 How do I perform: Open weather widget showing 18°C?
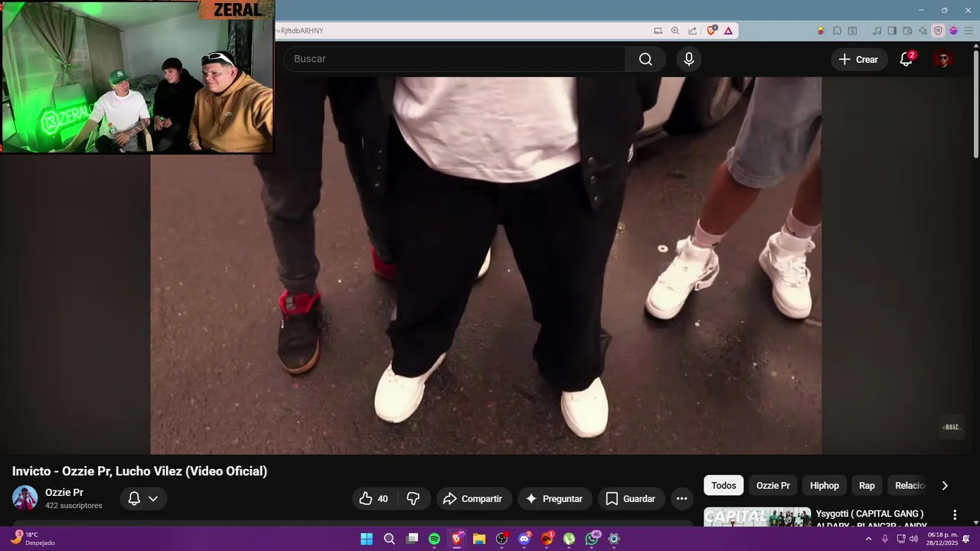(32, 539)
